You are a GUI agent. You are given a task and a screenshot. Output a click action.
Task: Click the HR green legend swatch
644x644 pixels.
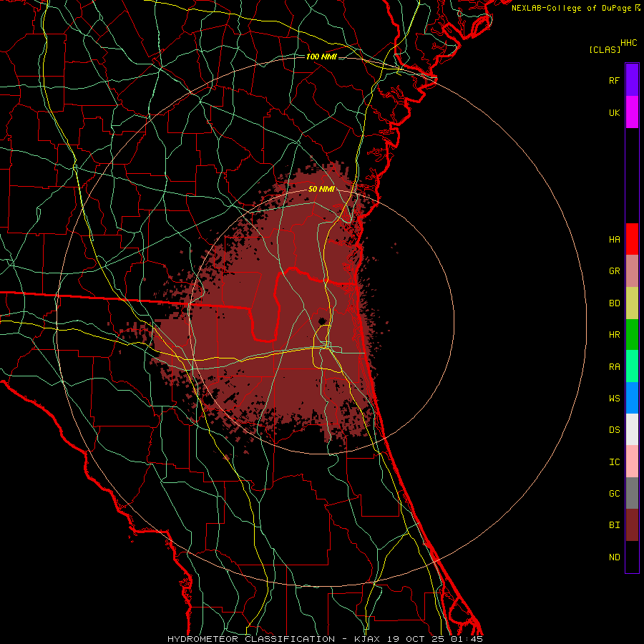[632, 334]
